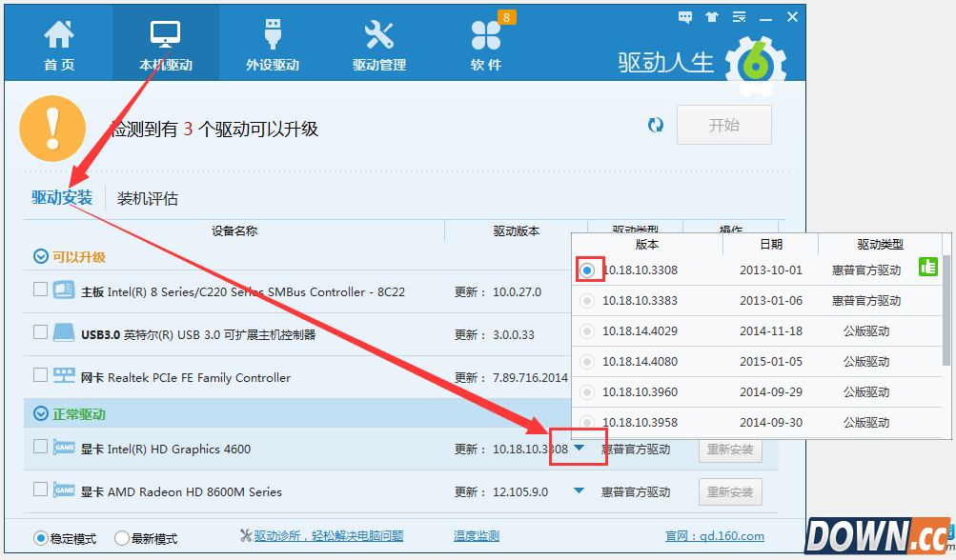Screen dimensions: 956x560
Task: Collapse the 可以升级 section
Action: [41, 256]
